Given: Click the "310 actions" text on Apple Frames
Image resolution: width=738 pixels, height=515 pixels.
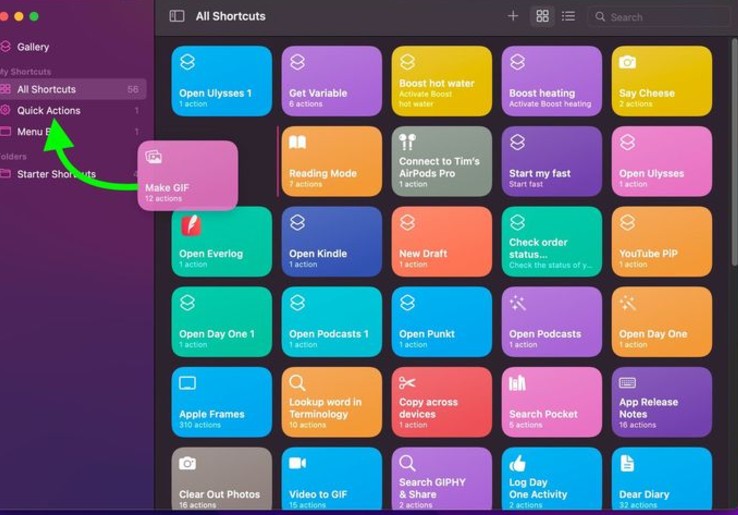Looking at the screenshot, I should click(x=200, y=425).
